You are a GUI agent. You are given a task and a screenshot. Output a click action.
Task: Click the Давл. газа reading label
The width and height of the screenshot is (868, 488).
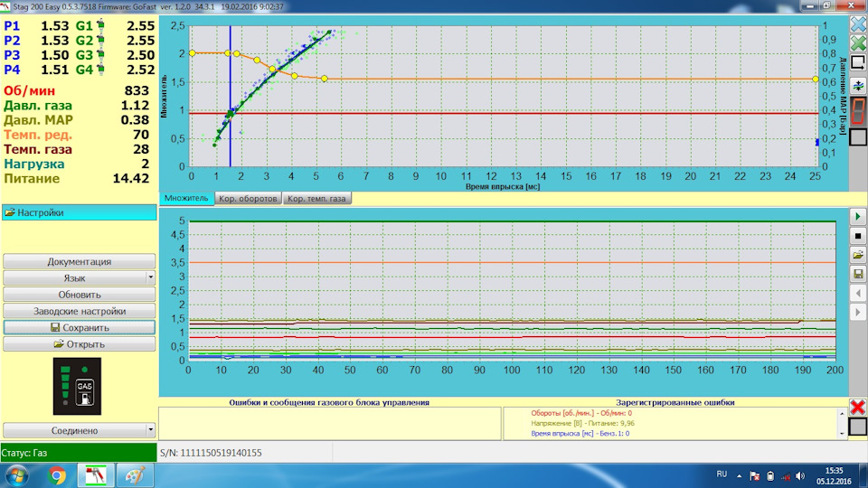coord(38,105)
